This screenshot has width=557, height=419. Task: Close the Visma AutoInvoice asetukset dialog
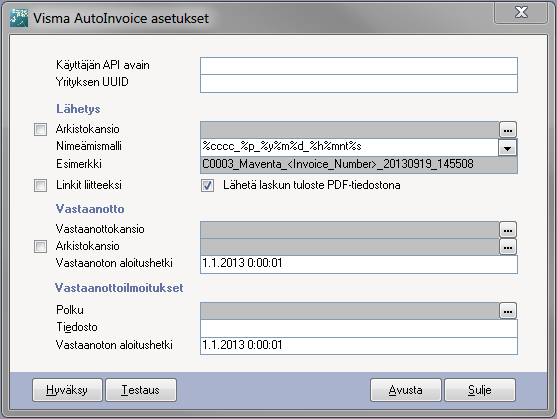(521, 13)
